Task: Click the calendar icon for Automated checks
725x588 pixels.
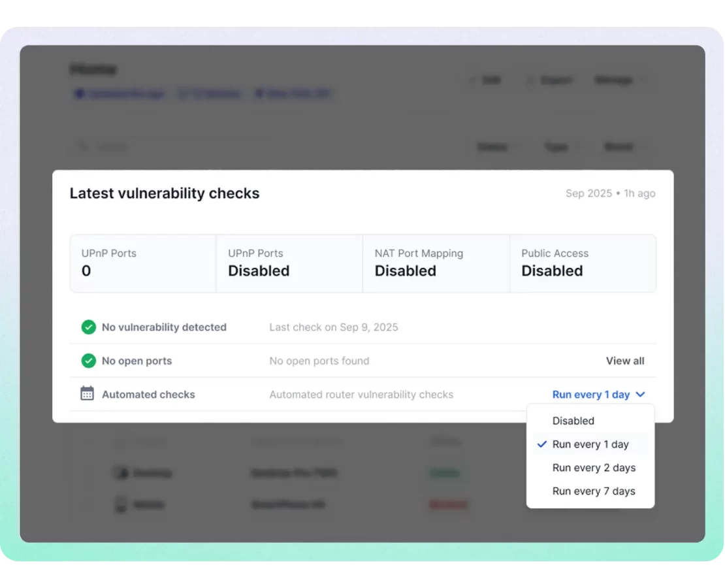Action: tap(87, 394)
